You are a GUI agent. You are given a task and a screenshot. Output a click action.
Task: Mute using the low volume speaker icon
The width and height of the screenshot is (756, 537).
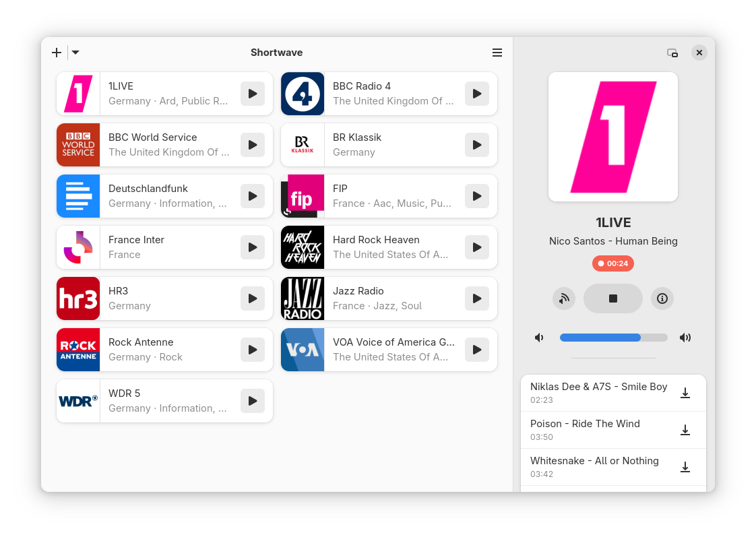[x=539, y=338]
